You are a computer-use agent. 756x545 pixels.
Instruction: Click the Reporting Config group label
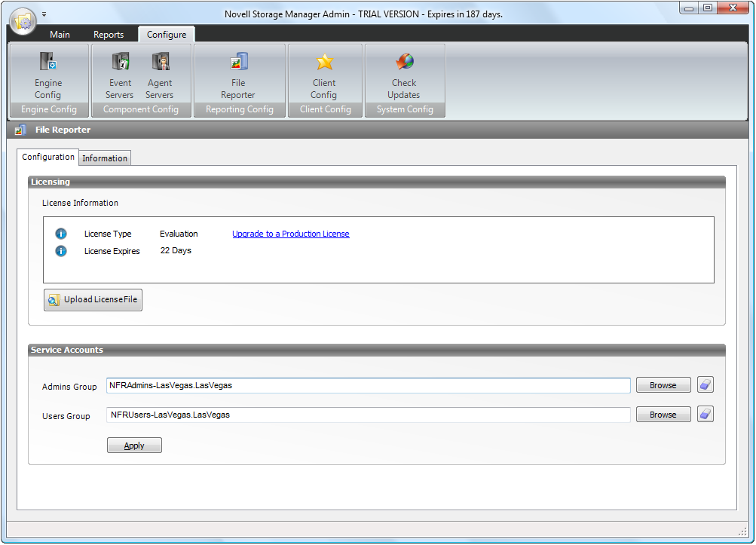240,109
